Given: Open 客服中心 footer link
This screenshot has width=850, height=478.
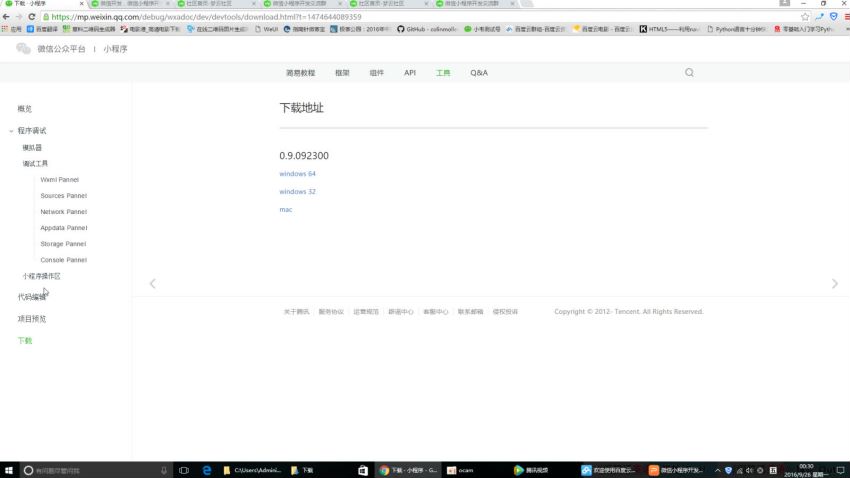Looking at the screenshot, I should [x=436, y=312].
